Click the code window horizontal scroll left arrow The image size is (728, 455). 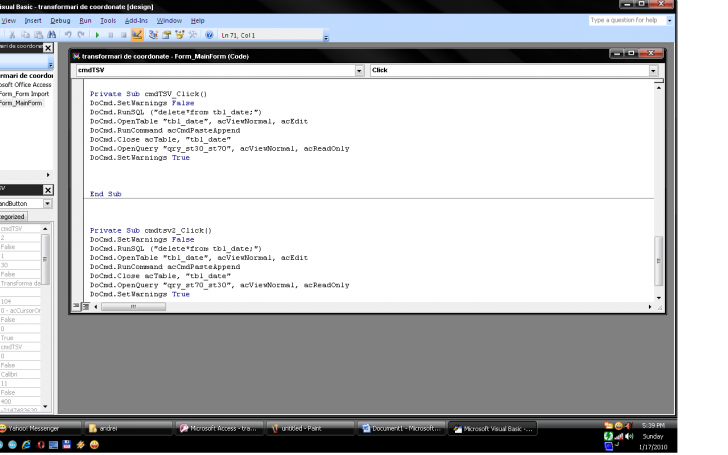[96, 306]
